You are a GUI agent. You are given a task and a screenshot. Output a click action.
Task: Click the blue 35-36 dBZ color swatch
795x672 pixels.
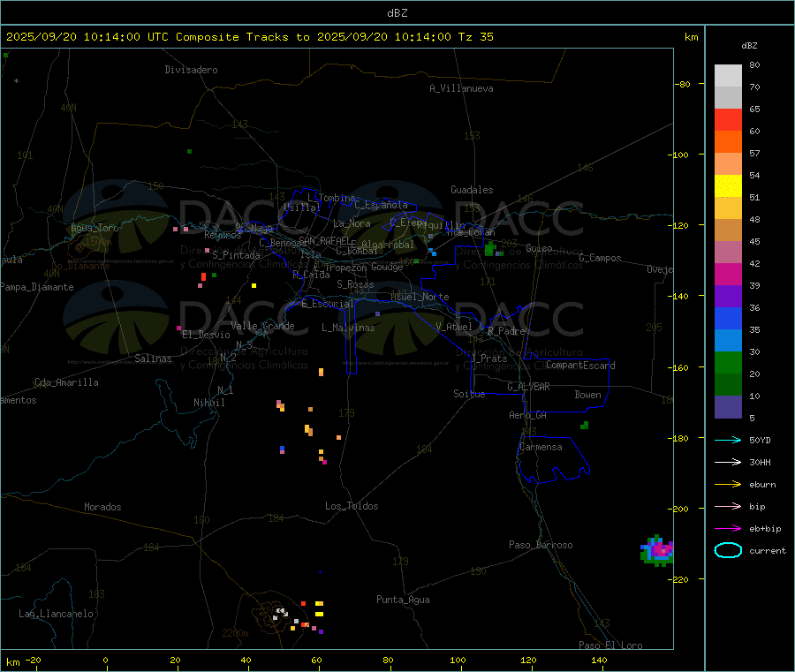728,318
